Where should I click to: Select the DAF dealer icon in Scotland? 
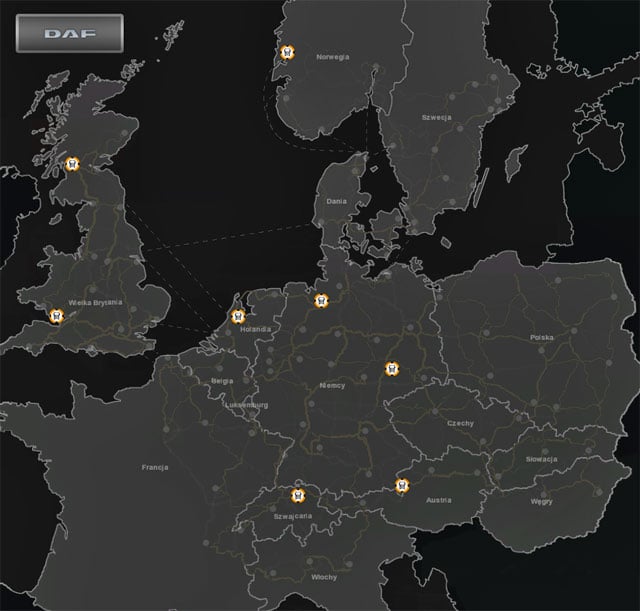coord(71,164)
